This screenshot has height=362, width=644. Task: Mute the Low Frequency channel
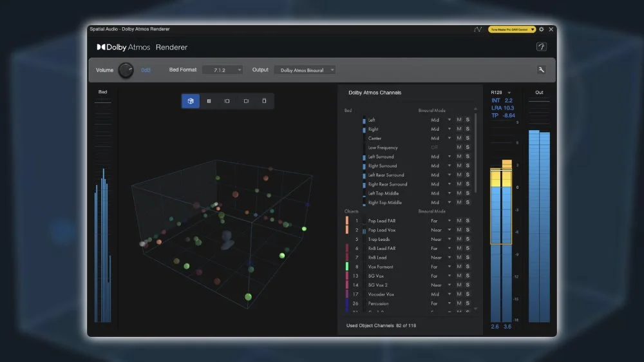(x=459, y=148)
